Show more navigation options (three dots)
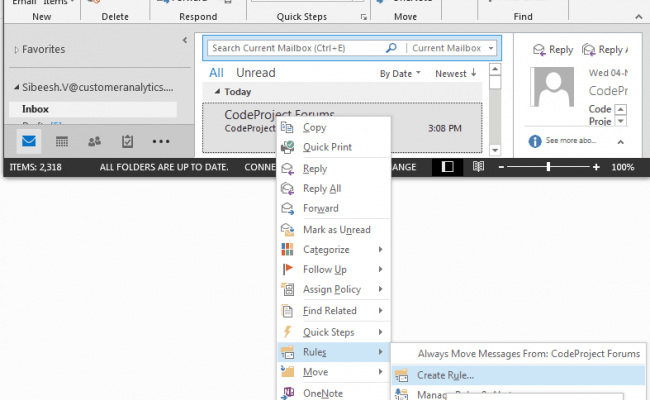This screenshot has height=400, width=650. pyautogui.click(x=161, y=142)
